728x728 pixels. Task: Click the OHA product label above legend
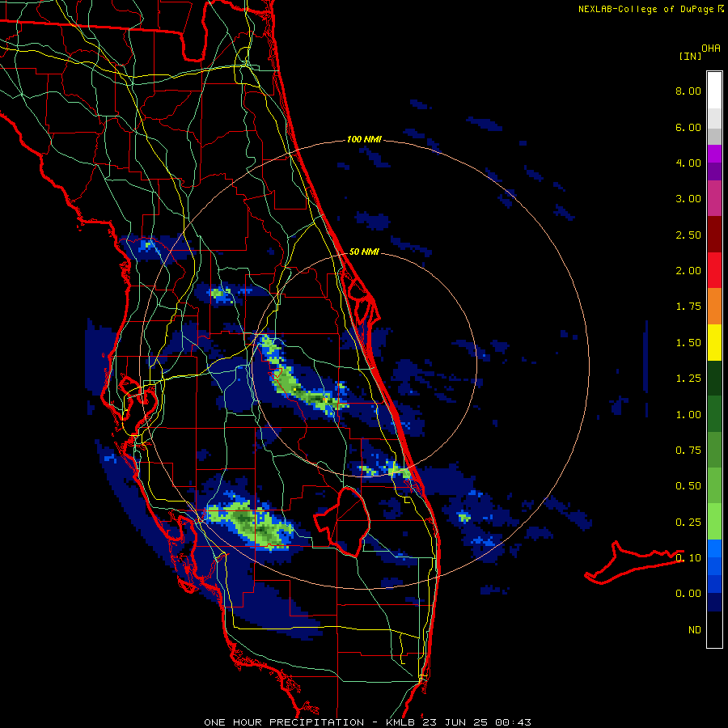tap(711, 49)
